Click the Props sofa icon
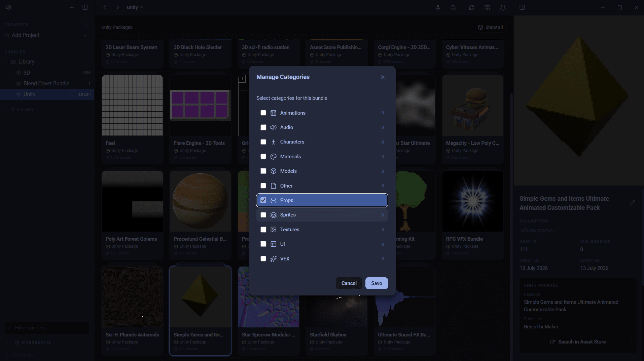The height and width of the screenshot is (361, 644). coord(274,200)
